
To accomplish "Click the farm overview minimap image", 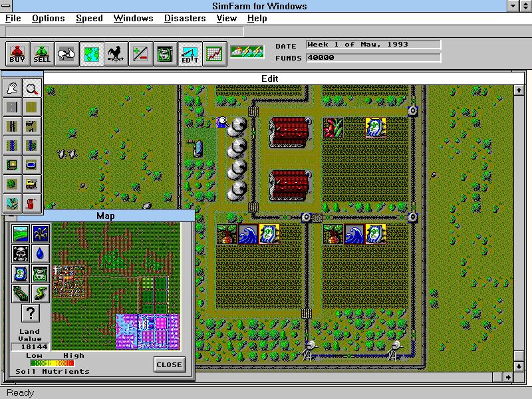I will pyautogui.click(x=116, y=286).
